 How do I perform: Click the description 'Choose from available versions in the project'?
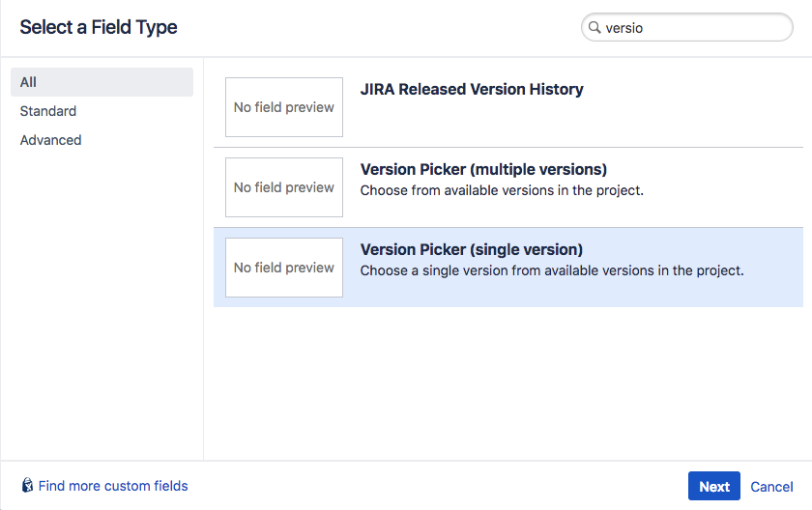coord(502,190)
